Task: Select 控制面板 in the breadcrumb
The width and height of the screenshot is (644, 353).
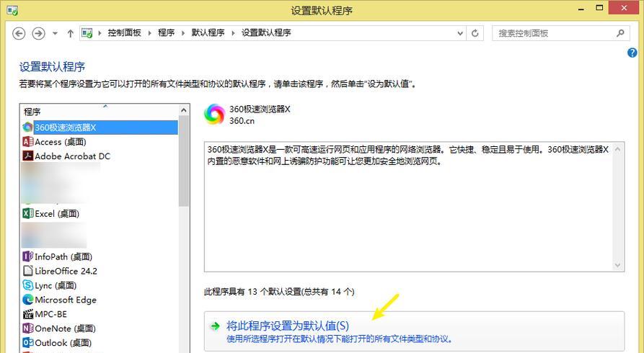Action: pos(125,33)
